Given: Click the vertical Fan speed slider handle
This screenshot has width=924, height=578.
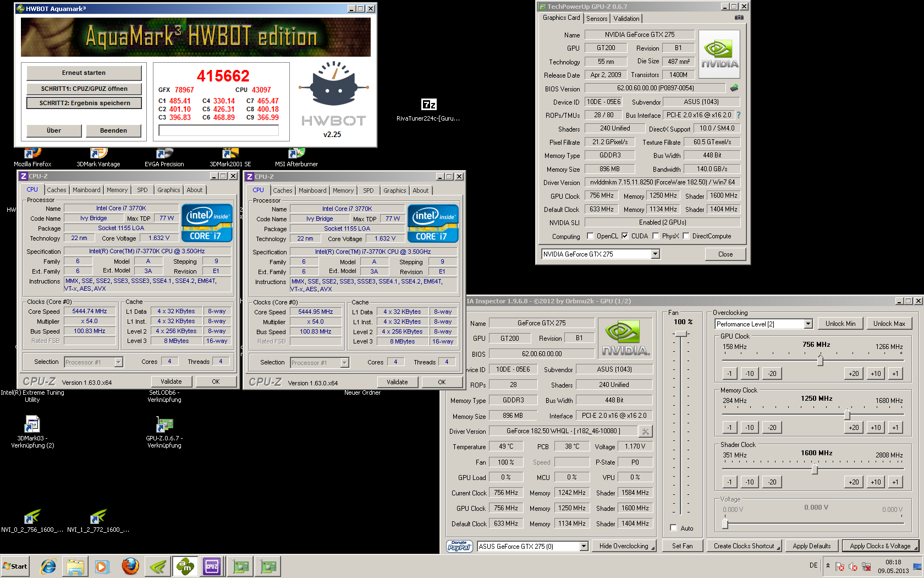Looking at the screenshot, I should pos(681,334).
